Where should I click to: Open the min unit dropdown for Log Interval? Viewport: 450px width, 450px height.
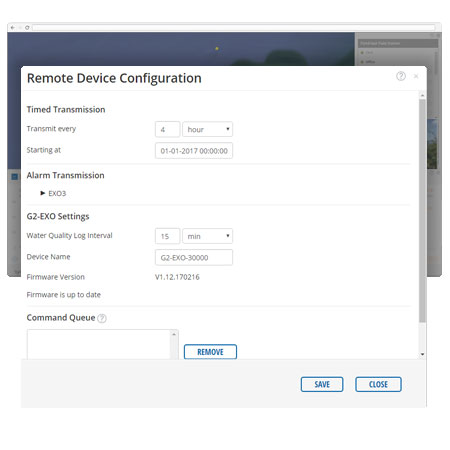(x=207, y=236)
